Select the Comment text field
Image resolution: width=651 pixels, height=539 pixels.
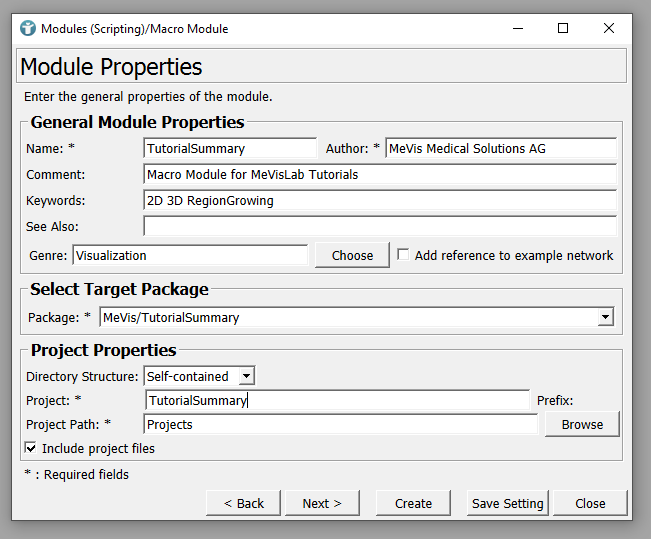(380, 174)
